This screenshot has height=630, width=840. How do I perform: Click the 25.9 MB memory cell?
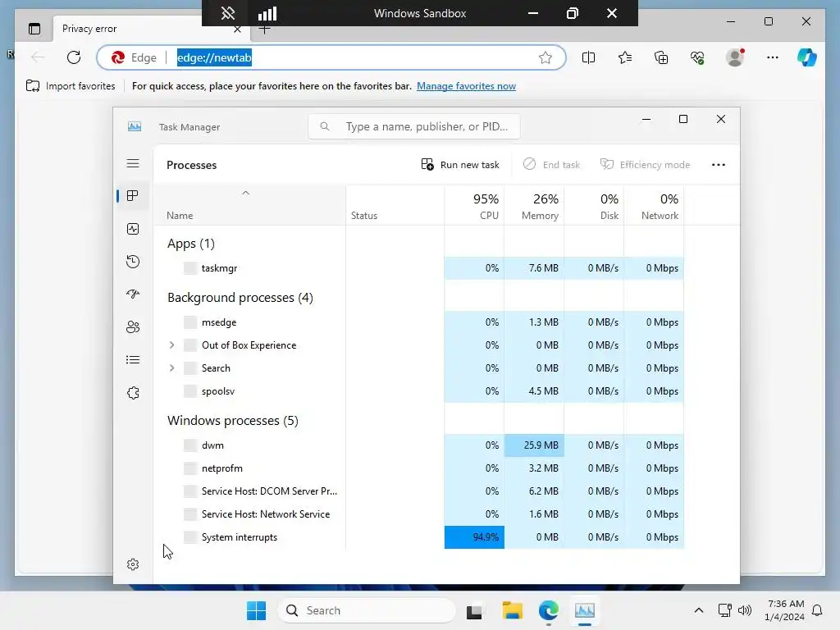coord(534,445)
